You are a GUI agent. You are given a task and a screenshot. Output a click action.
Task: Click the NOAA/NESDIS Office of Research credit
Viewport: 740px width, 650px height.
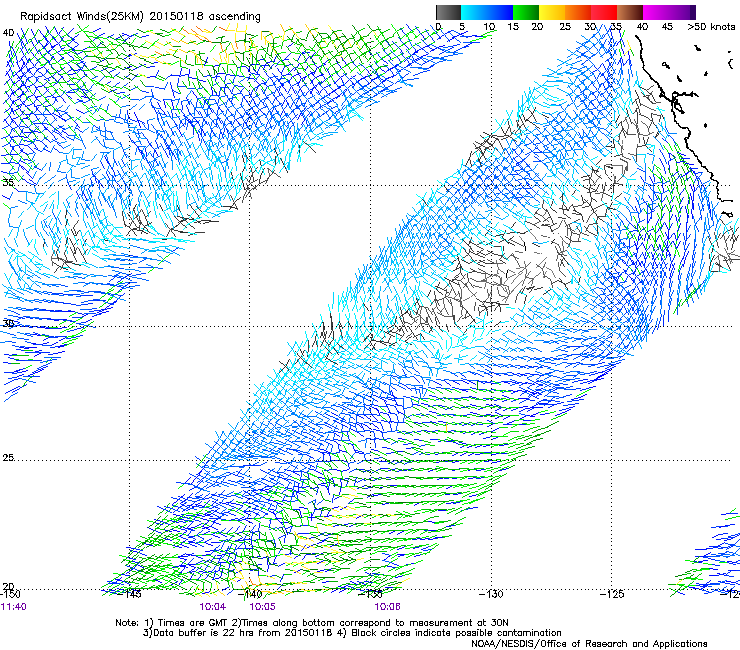click(589, 644)
